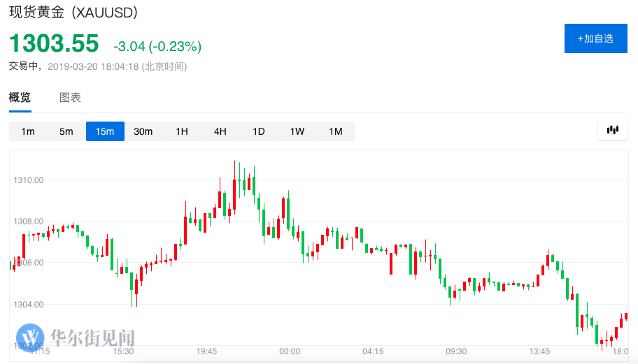
Task: Select the 1H timeframe
Action: [182, 131]
